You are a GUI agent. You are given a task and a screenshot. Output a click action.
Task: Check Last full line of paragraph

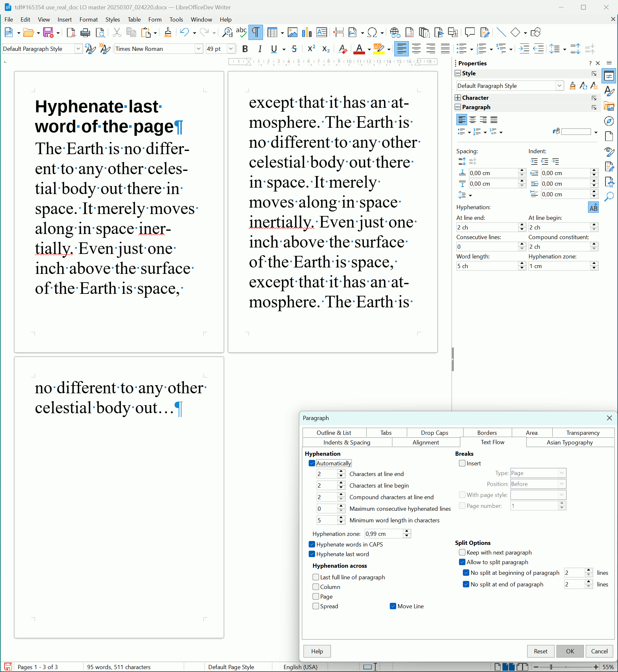(x=315, y=577)
